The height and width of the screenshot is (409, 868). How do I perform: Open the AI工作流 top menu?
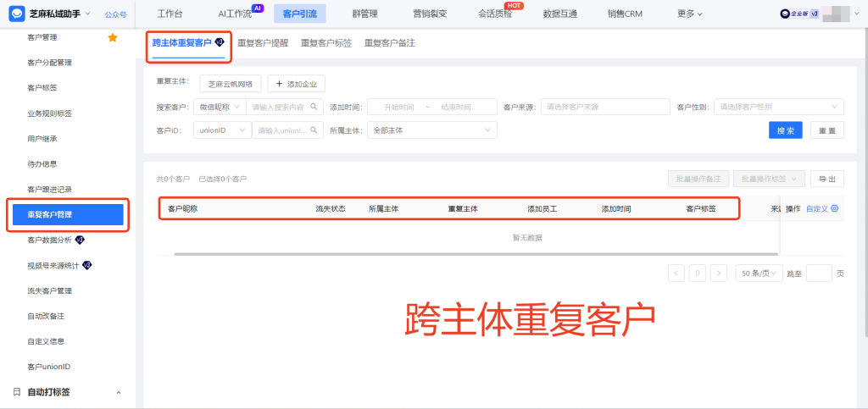tap(235, 14)
